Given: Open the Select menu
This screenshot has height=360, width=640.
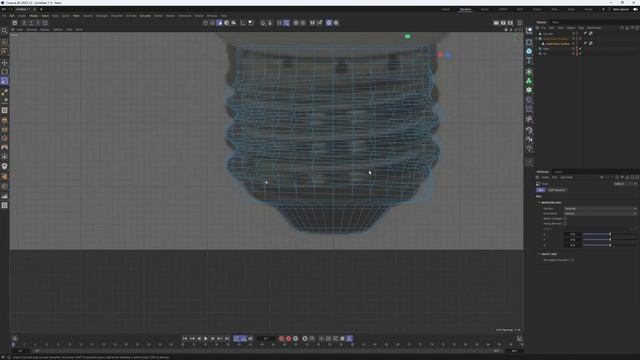Looking at the screenshot, I should (x=45, y=16).
